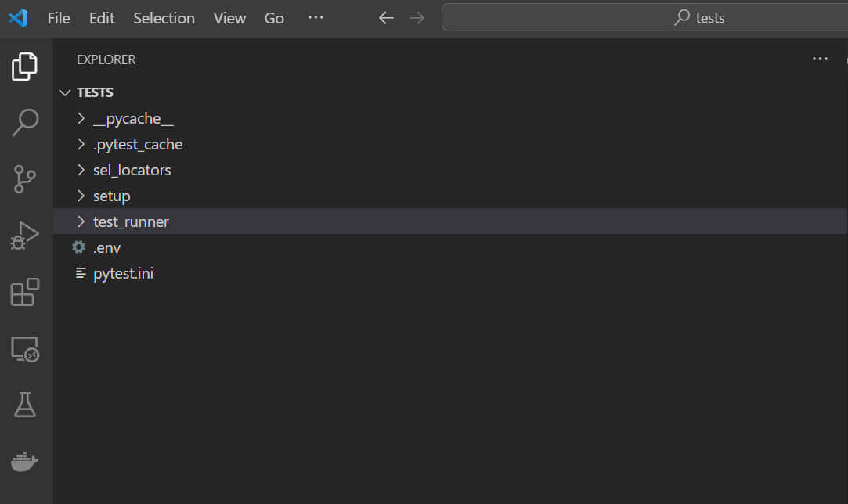Select the Testing beaker icon

tap(26, 405)
